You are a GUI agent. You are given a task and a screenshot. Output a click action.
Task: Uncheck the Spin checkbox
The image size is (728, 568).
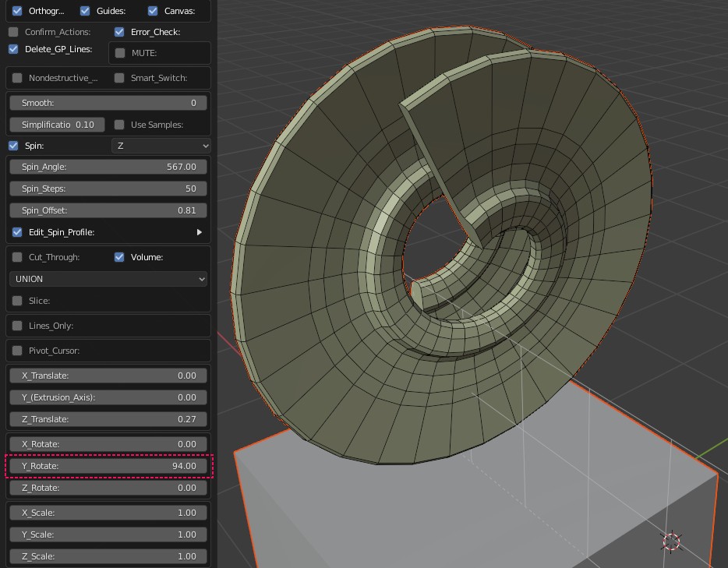(13, 146)
